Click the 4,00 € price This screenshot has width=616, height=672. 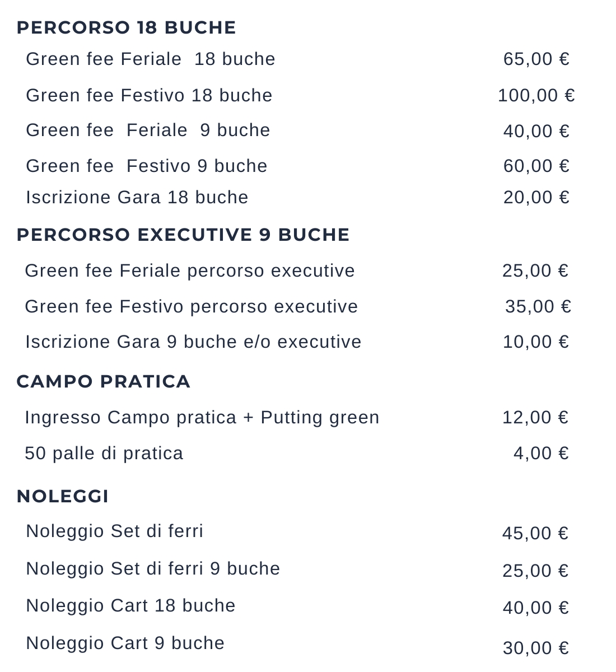pyautogui.click(x=540, y=453)
